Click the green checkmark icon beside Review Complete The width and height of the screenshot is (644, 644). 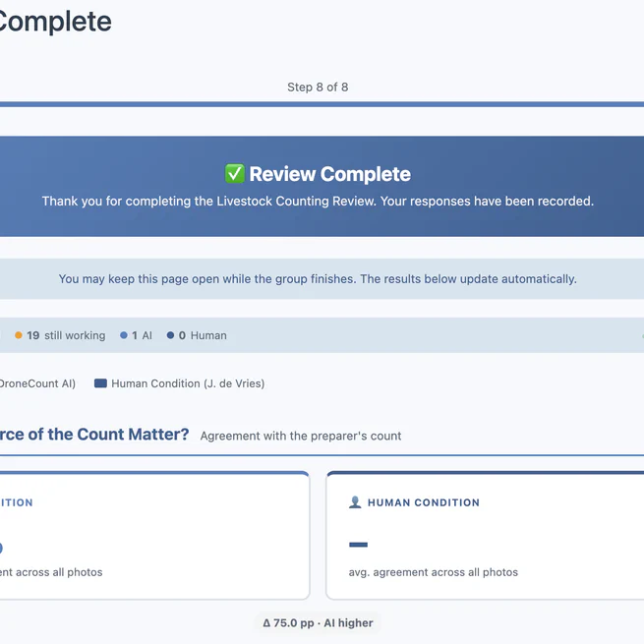coord(235,173)
